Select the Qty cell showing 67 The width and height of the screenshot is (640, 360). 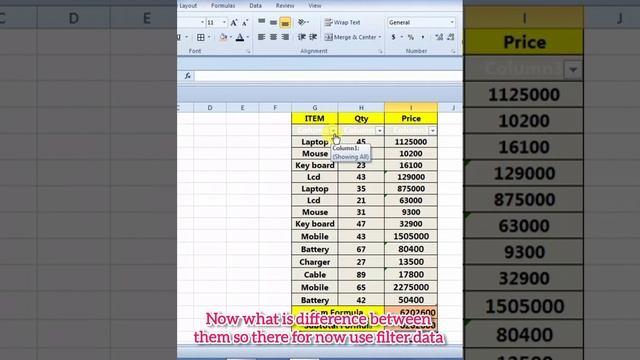pyautogui.click(x=361, y=249)
